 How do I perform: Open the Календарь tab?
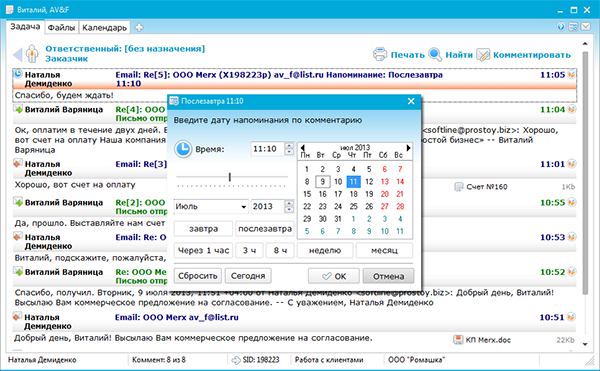pyautogui.click(x=104, y=28)
